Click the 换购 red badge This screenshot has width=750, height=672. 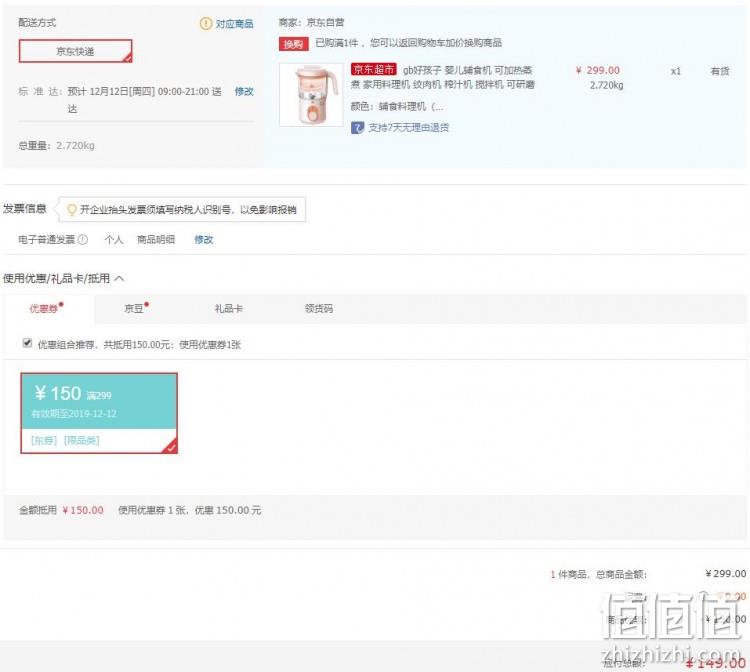293,44
